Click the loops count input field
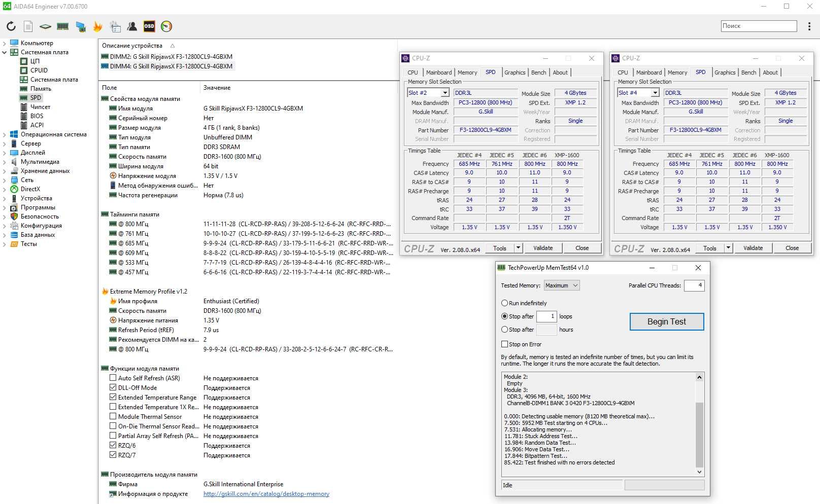 (x=546, y=316)
